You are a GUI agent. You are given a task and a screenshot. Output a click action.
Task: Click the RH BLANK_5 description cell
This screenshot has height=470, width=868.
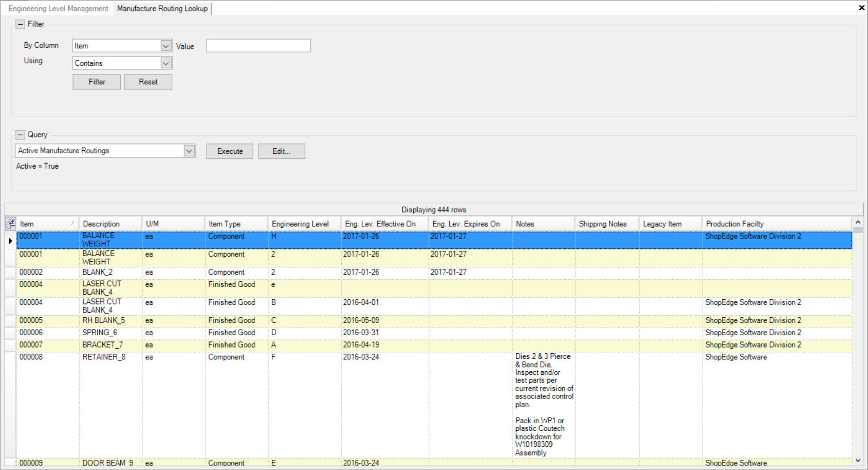(110, 321)
